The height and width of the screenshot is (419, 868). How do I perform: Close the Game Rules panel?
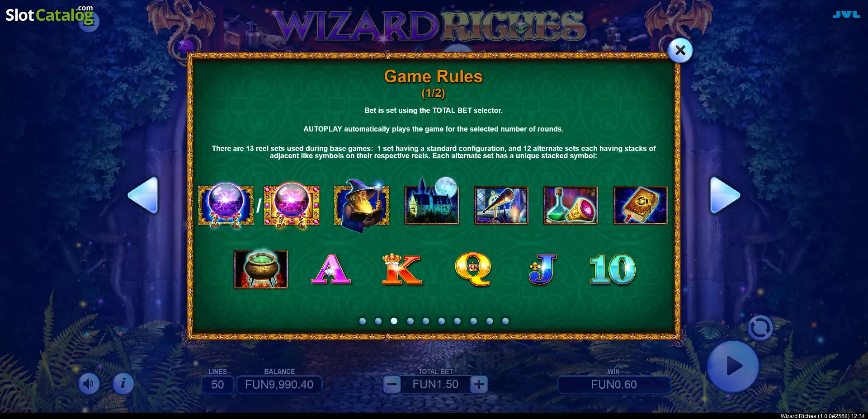(x=680, y=50)
